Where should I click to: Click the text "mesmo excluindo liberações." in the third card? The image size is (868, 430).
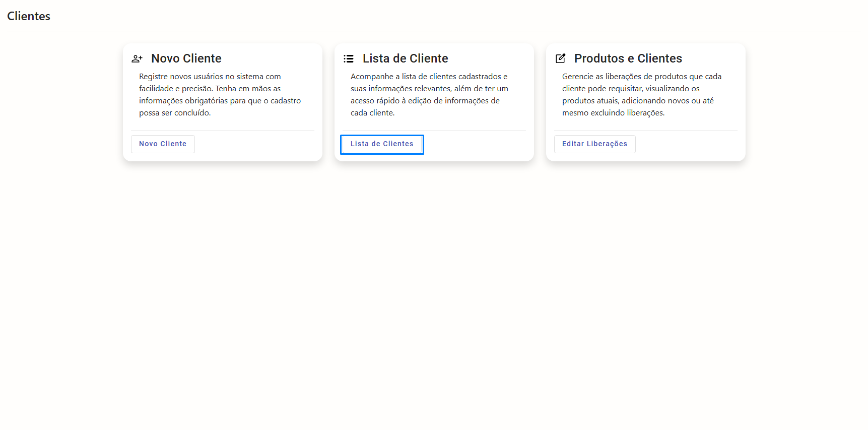coord(613,113)
